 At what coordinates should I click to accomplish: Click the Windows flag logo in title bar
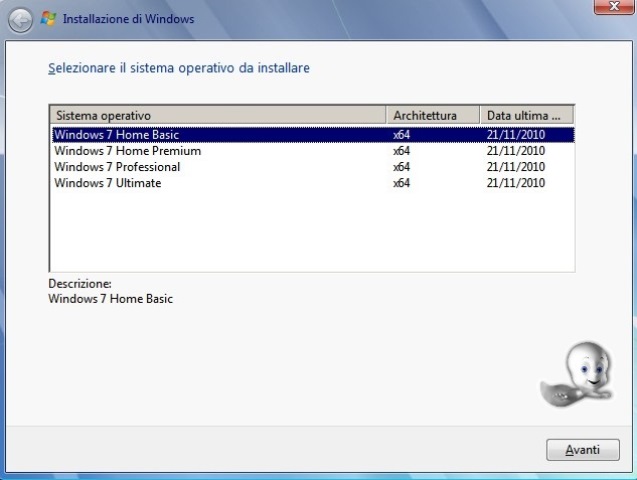coord(48,19)
